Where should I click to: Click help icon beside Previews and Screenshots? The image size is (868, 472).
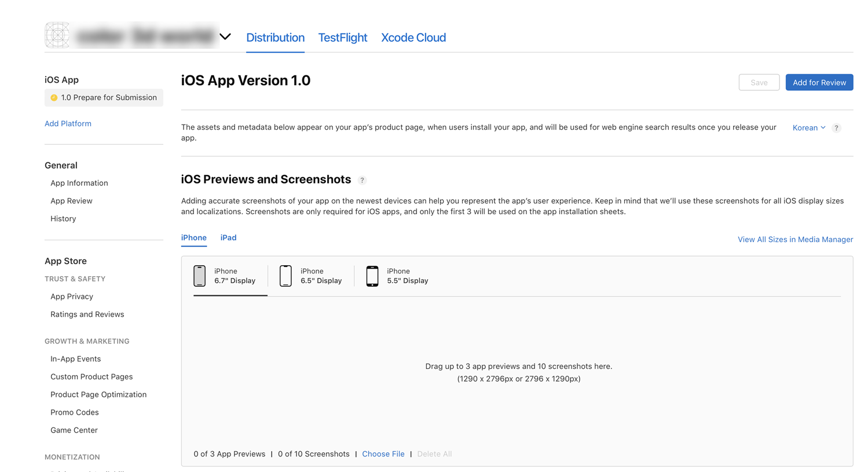click(362, 180)
